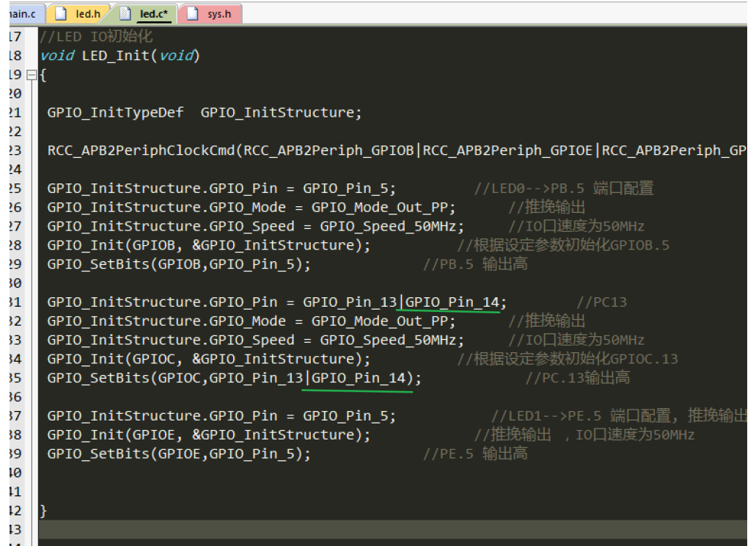Image resolution: width=756 pixels, height=546 pixels.
Task: Click 'GPIO_Init(GPIOC, &GPIO_InitStructure);' line
Action: tap(209, 360)
